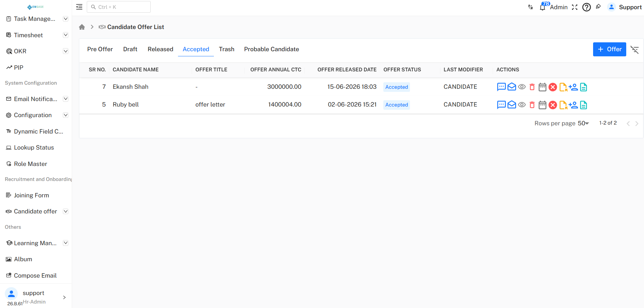Click the orange file icon in Ruby bell's row
644x308 pixels.
(563, 105)
